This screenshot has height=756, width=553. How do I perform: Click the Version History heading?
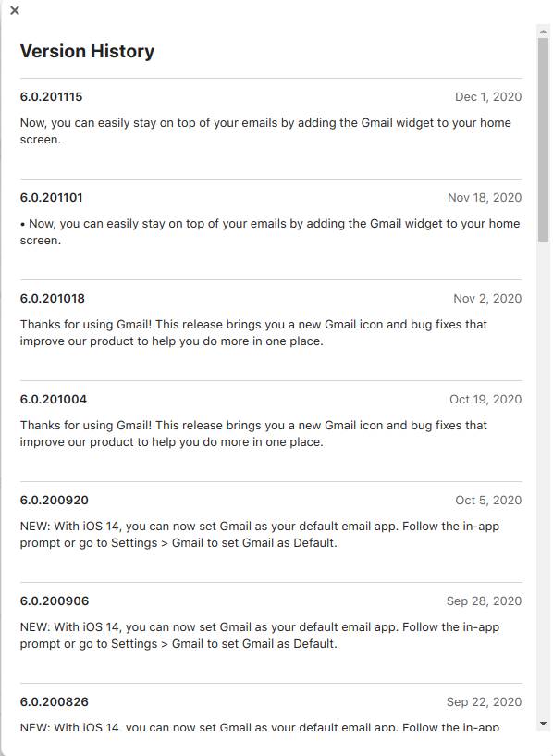87,51
